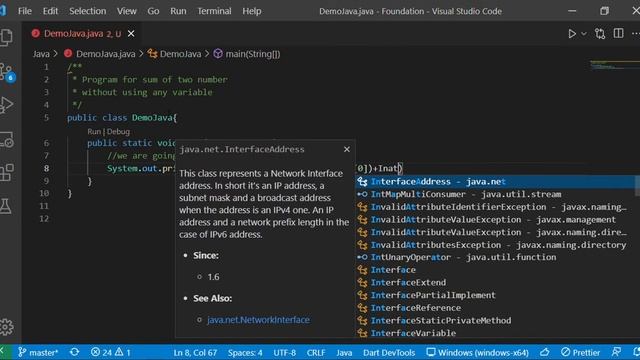Select the plain Interface suggestion

496,270
